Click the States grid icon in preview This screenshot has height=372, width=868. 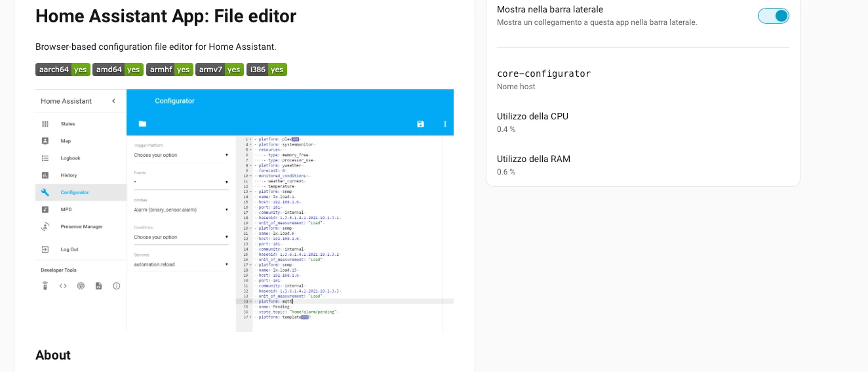[45, 124]
